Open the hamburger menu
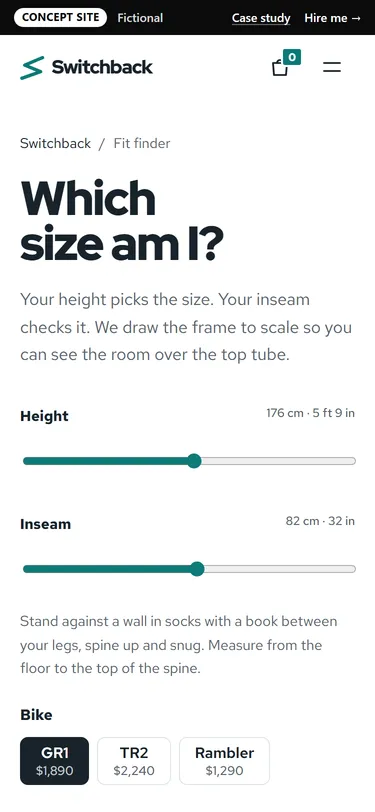Image resolution: width=375 pixels, height=812 pixels. pos(332,67)
